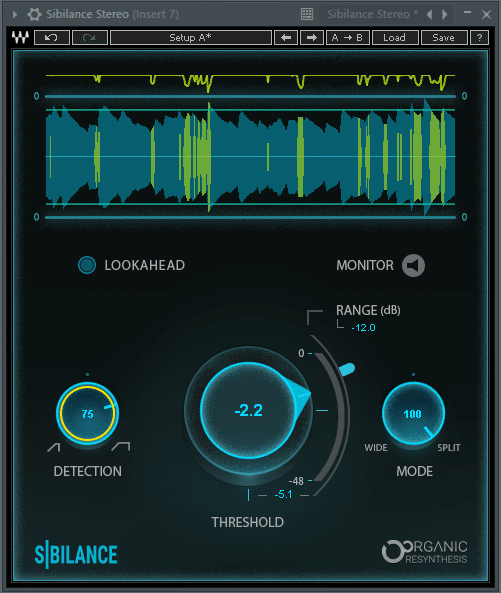The image size is (501, 593).
Task: Open the Load menu
Action: (x=395, y=37)
